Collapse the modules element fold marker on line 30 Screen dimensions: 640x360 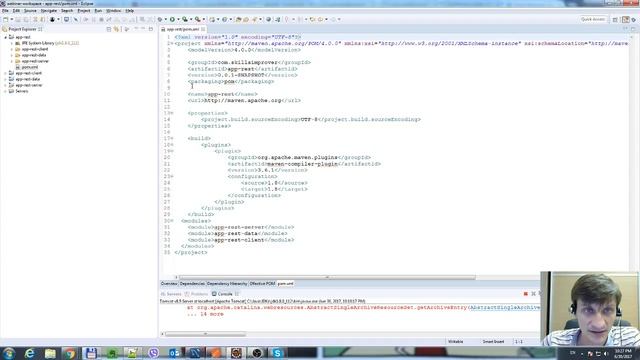(x=172, y=221)
